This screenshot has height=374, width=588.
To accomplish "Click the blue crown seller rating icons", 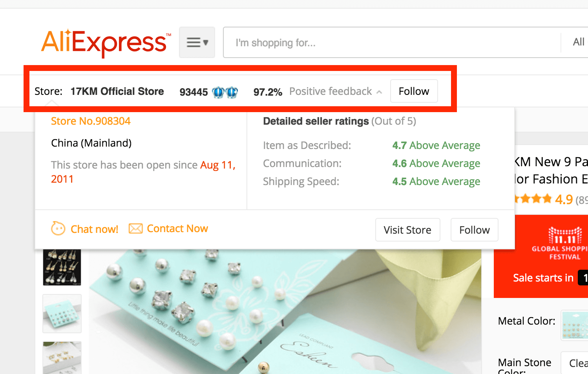I will pyautogui.click(x=225, y=92).
